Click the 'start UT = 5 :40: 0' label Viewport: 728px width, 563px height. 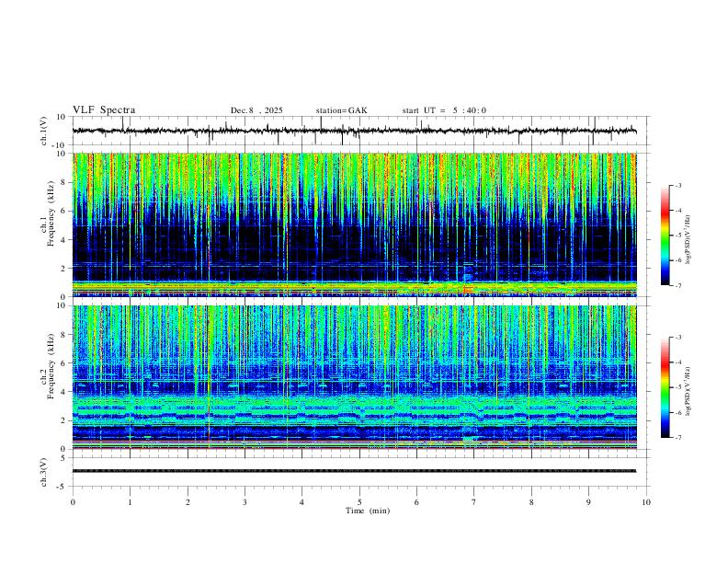coord(444,110)
